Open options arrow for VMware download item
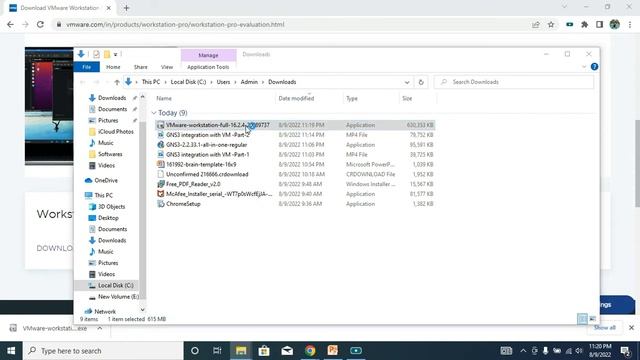This screenshot has width=640, height=360. [100, 328]
